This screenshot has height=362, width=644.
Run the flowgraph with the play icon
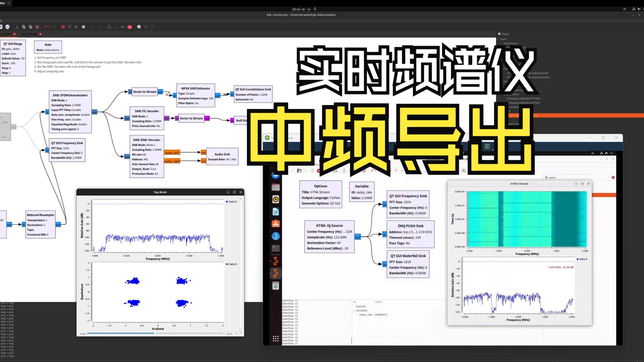pos(76,27)
